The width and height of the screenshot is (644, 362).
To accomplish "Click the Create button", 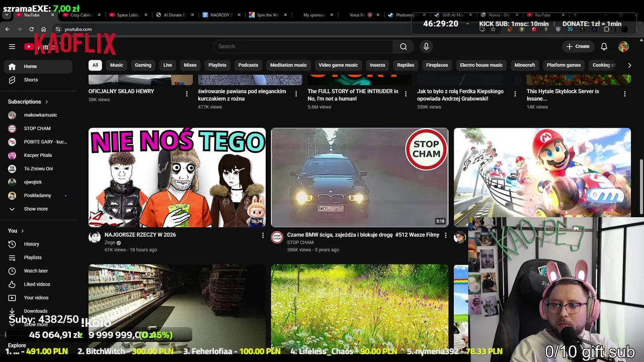I will [578, 46].
